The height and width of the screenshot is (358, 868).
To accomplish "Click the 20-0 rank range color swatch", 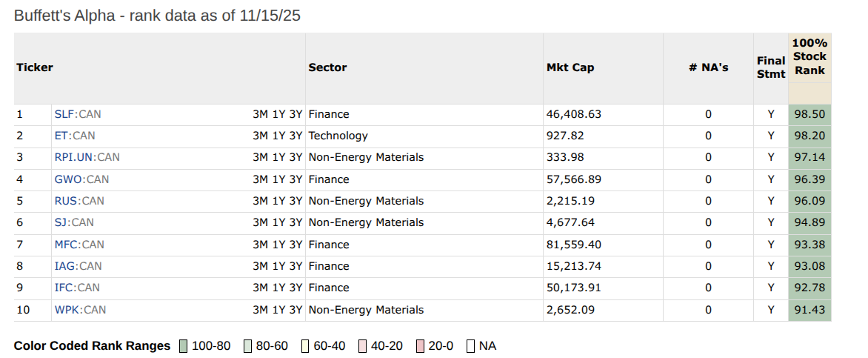I will (x=419, y=346).
